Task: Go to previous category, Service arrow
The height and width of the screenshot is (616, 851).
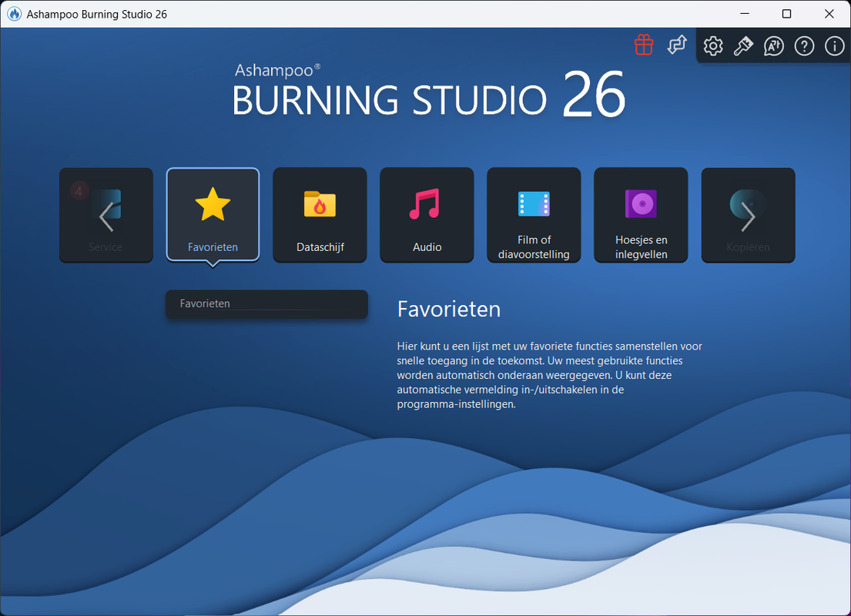Action: (106, 215)
